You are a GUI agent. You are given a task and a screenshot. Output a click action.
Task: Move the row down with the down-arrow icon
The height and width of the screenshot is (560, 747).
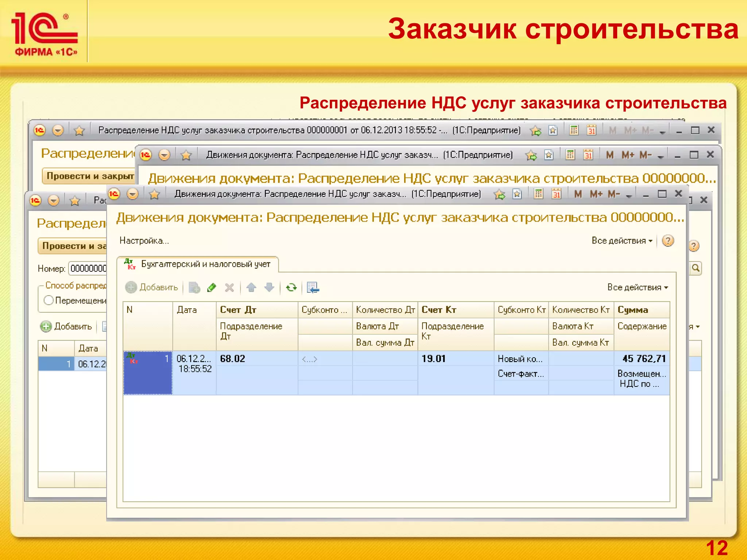click(x=269, y=288)
